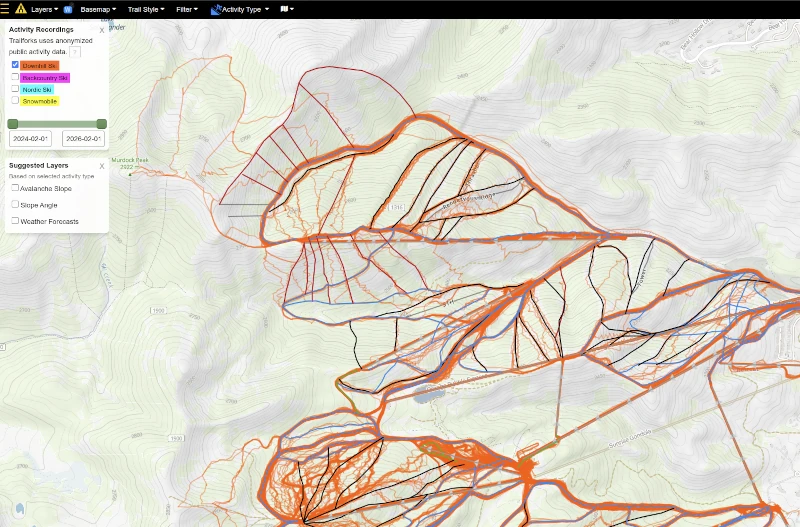Click the Slope Angle label text
This screenshot has width=800, height=527.
[39, 205]
